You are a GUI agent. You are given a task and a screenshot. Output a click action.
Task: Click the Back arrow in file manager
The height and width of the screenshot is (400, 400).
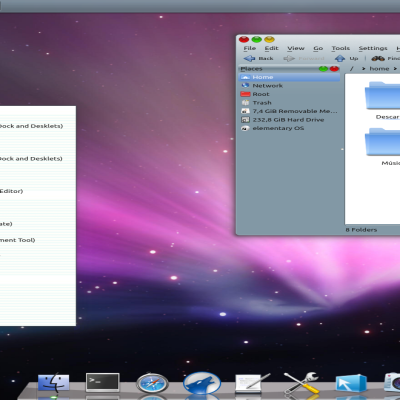pos(258,58)
